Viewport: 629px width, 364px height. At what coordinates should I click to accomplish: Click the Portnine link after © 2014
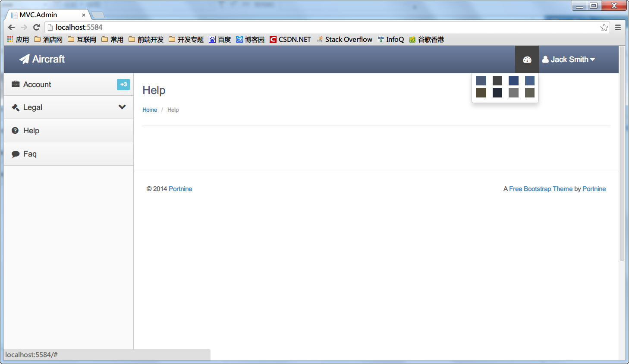click(180, 189)
